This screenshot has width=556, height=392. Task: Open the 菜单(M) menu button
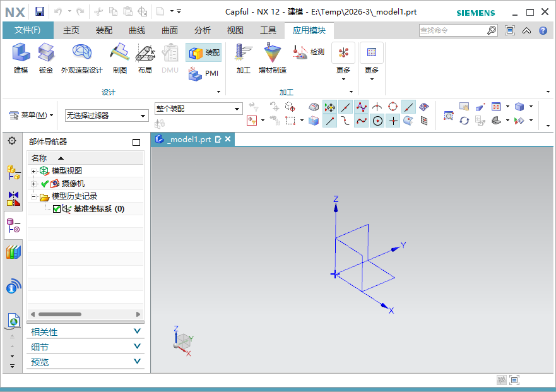click(x=32, y=115)
